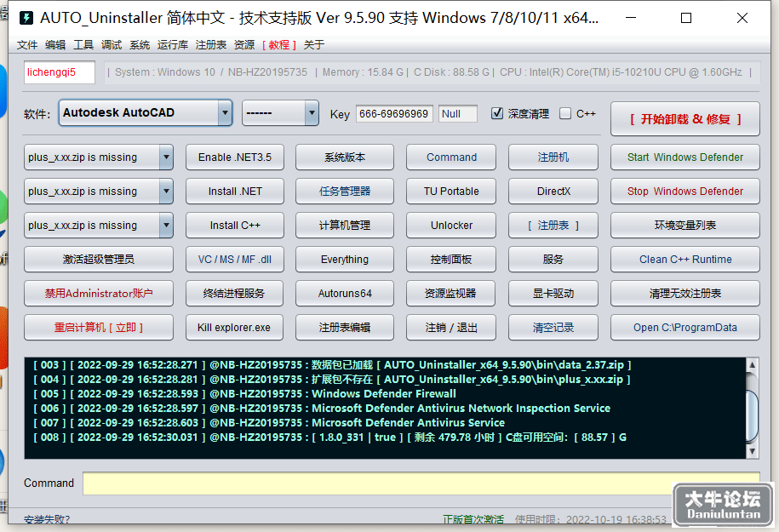Viewport: 779px width, 532px height.
Task: Click the VC / MS / MF .dll button
Action: click(x=235, y=260)
